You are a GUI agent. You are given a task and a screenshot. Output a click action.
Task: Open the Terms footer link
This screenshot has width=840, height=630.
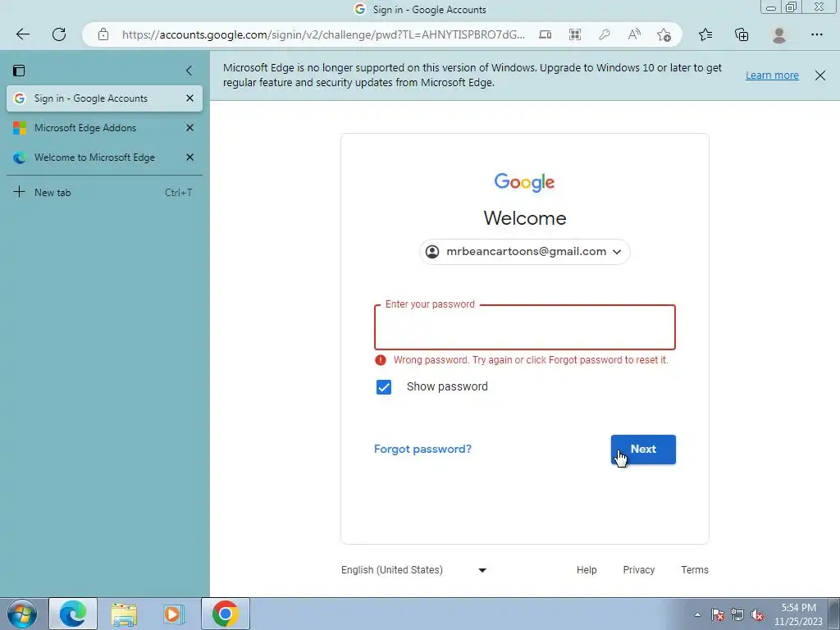coord(694,570)
